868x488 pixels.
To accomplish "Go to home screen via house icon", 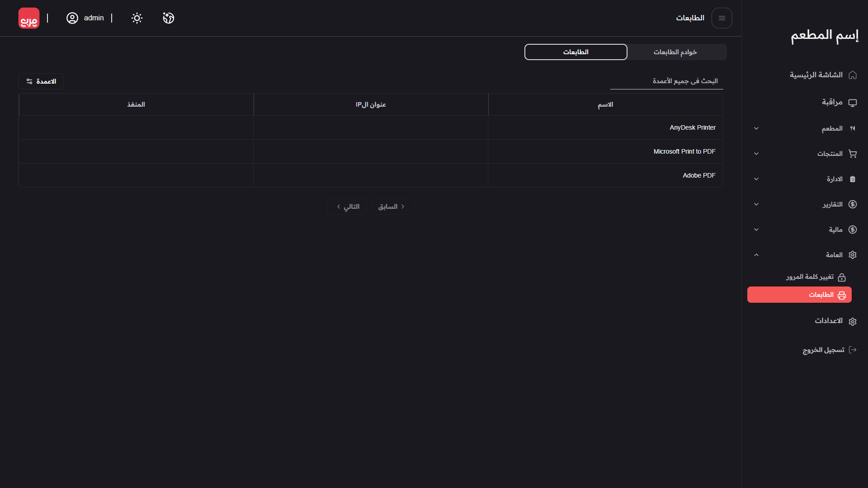I will click(x=853, y=75).
